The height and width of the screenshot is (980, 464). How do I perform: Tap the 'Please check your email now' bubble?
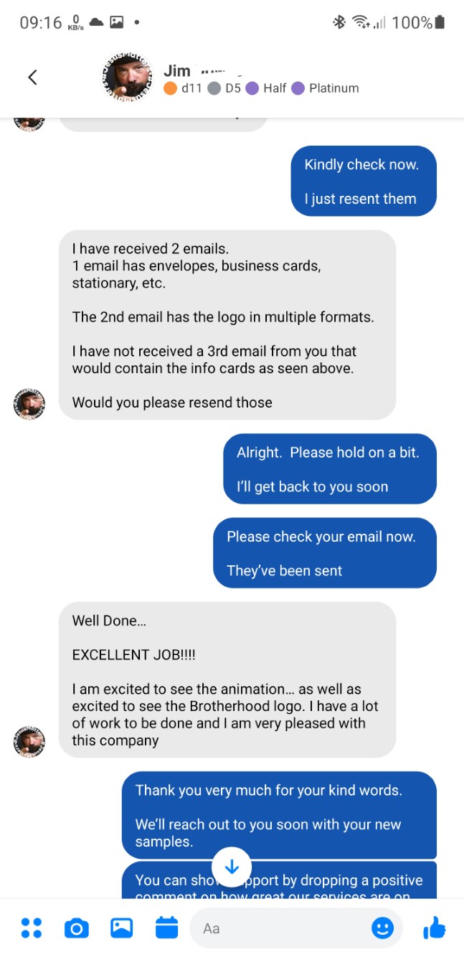tap(325, 553)
